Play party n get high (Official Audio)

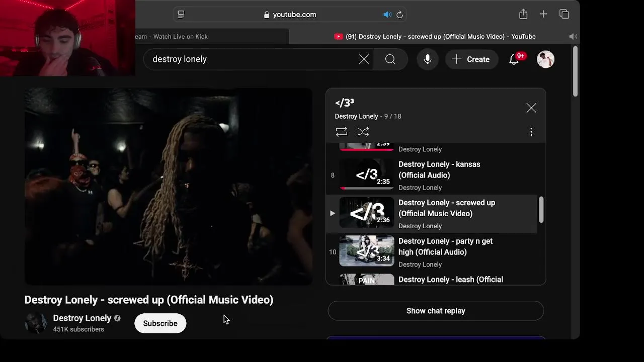[445, 246]
